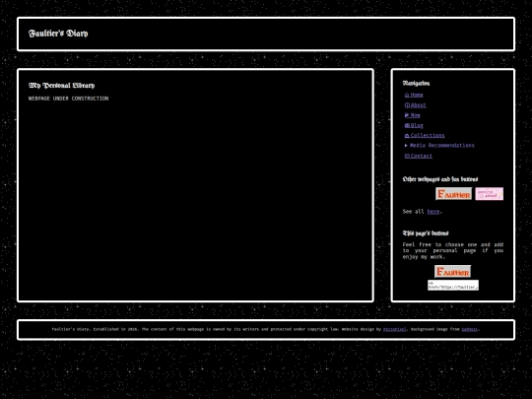The image size is (532, 399).
Task: Click the 'Feel free to choose one' paragraph
Action: (453, 251)
